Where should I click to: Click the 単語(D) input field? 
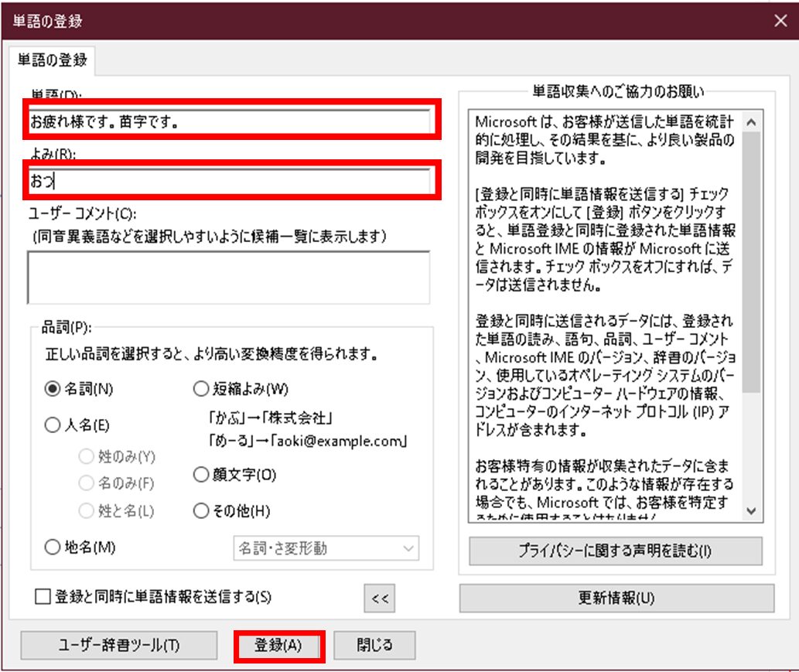(x=230, y=121)
